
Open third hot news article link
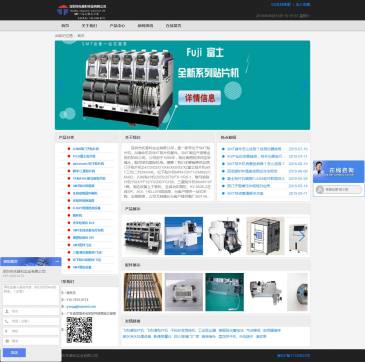pos(256,164)
